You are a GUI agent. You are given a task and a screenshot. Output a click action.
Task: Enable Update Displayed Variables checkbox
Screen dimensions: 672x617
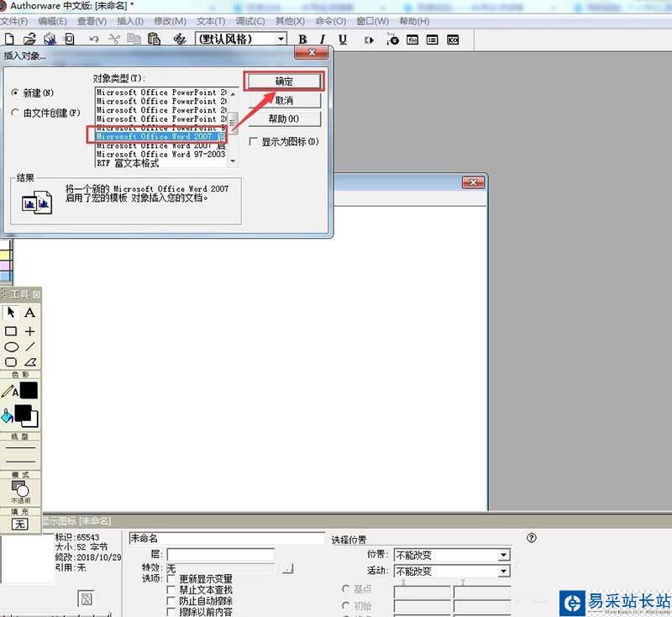pyautogui.click(x=171, y=579)
